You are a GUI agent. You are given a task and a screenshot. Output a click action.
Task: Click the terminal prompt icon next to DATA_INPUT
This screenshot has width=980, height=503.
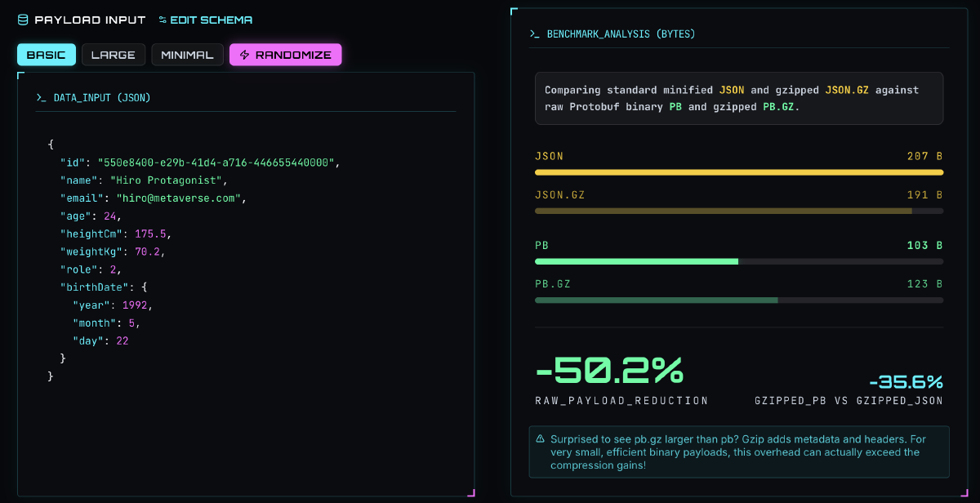[x=42, y=97]
